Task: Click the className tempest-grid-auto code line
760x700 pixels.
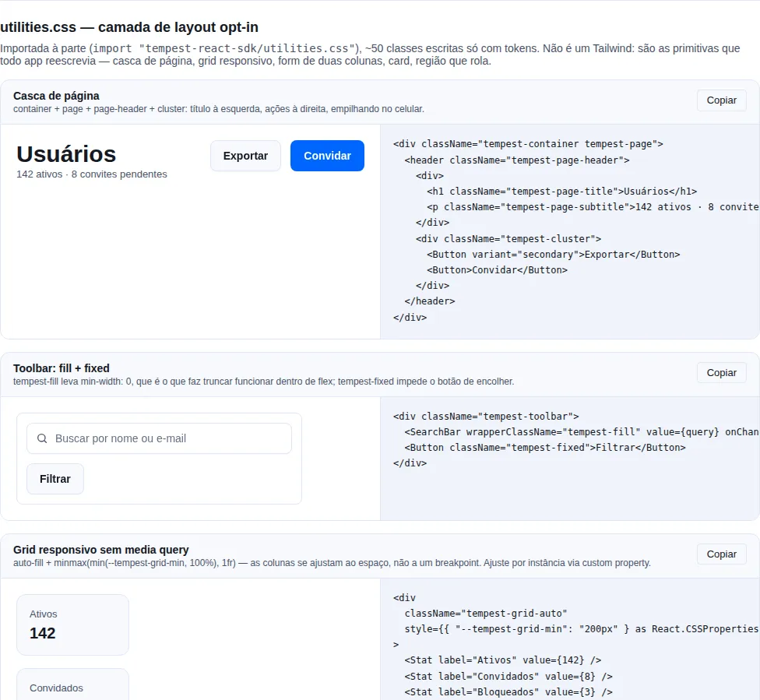Action: (486, 614)
